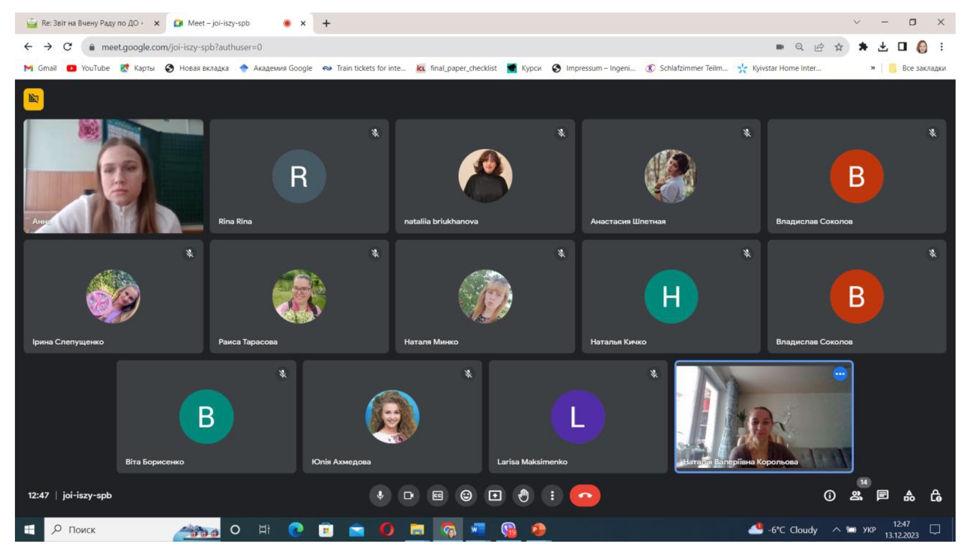Screen dimensions: 972x560
Task: Open more options three-dot menu in call bar
Action: (x=552, y=495)
